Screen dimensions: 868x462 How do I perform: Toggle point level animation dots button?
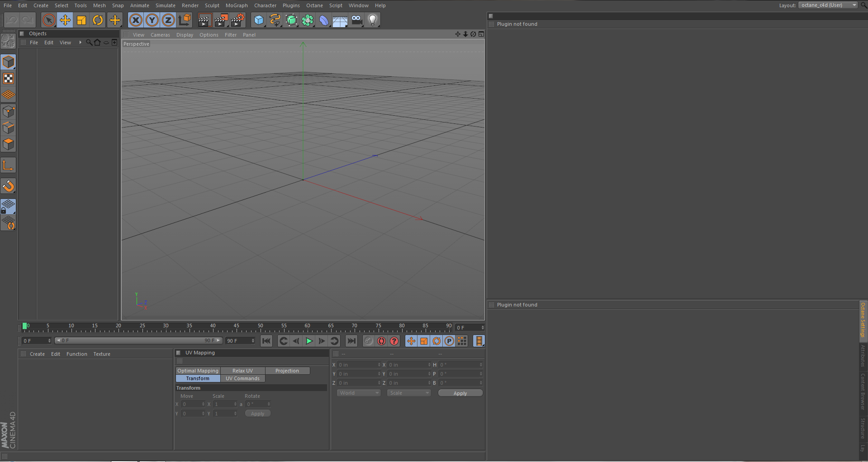tap(462, 341)
